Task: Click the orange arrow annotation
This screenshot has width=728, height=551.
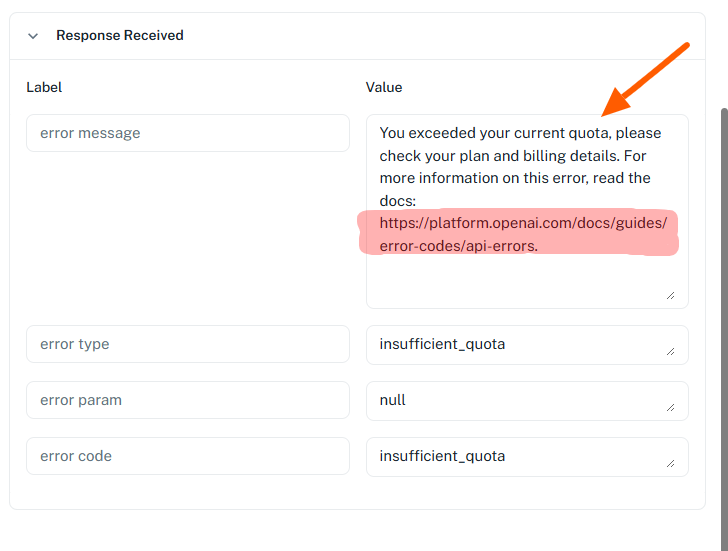Action: click(647, 76)
